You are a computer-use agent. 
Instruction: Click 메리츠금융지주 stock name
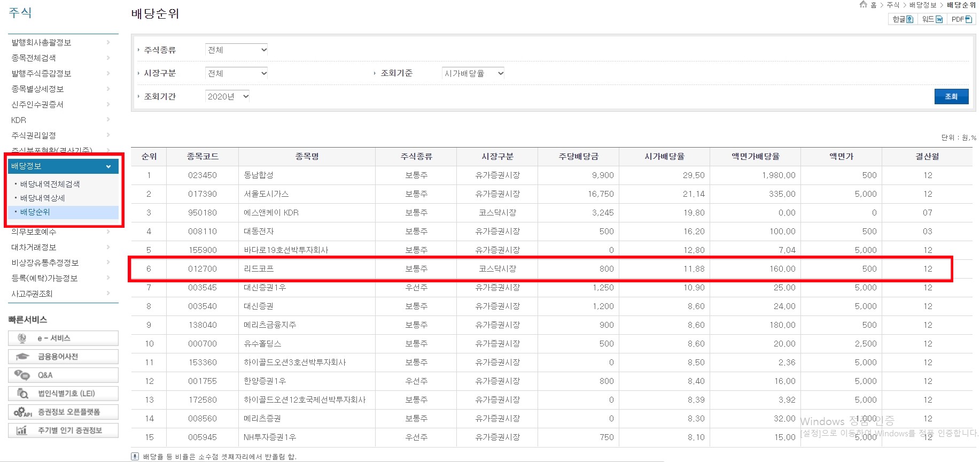[270, 325]
